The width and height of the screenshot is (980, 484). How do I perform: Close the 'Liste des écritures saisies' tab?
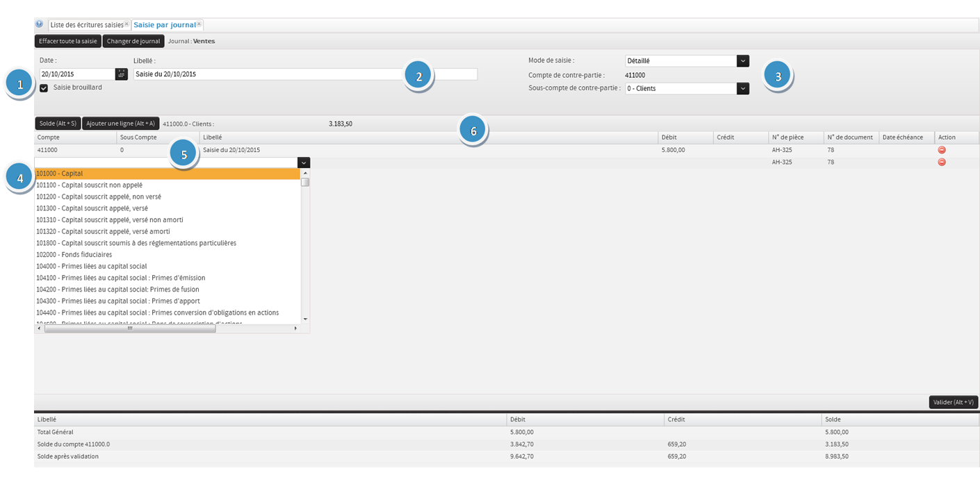(126, 24)
